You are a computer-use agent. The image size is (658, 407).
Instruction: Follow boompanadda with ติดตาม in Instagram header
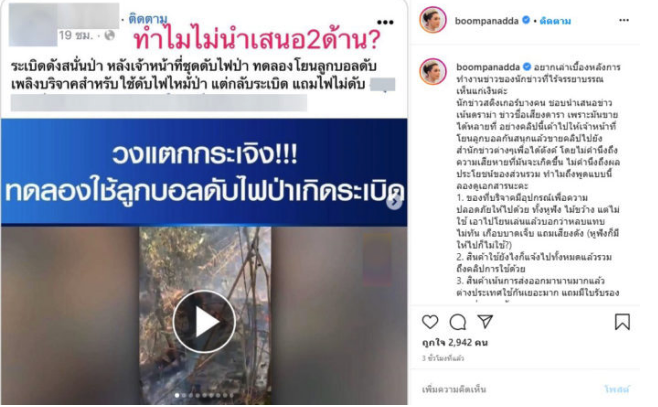[555, 21]
